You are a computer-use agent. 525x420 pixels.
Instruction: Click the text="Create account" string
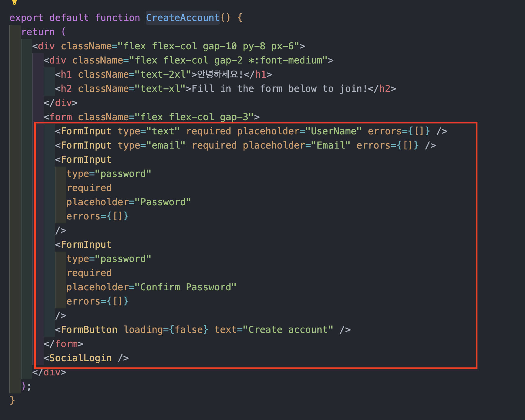(274, 330)
